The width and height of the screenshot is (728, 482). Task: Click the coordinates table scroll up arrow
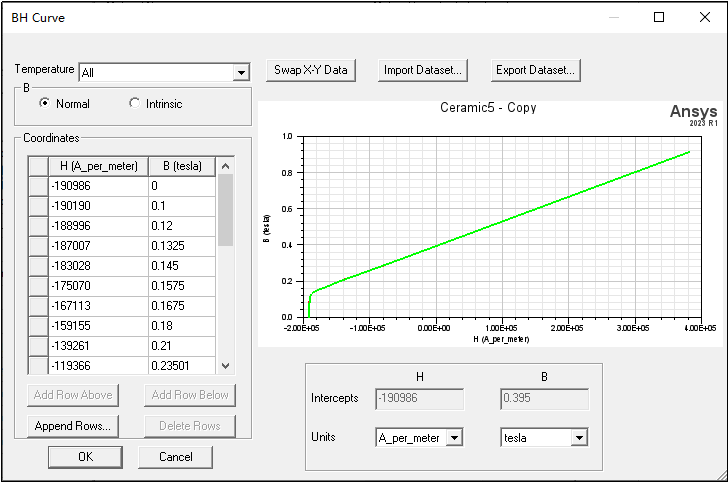225,166
